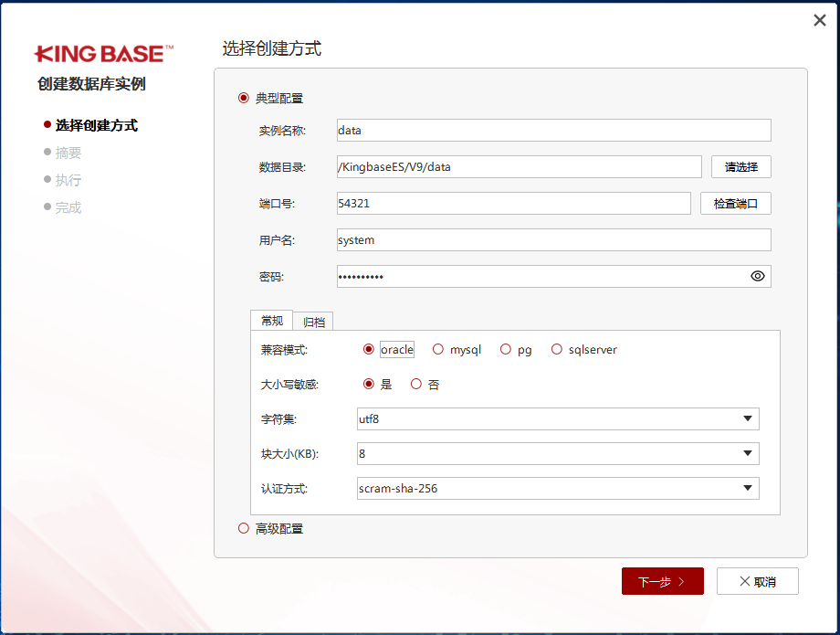Toggle password visibility with the eye icon
The image size is (840, 635).
click(x=757, y=276)
